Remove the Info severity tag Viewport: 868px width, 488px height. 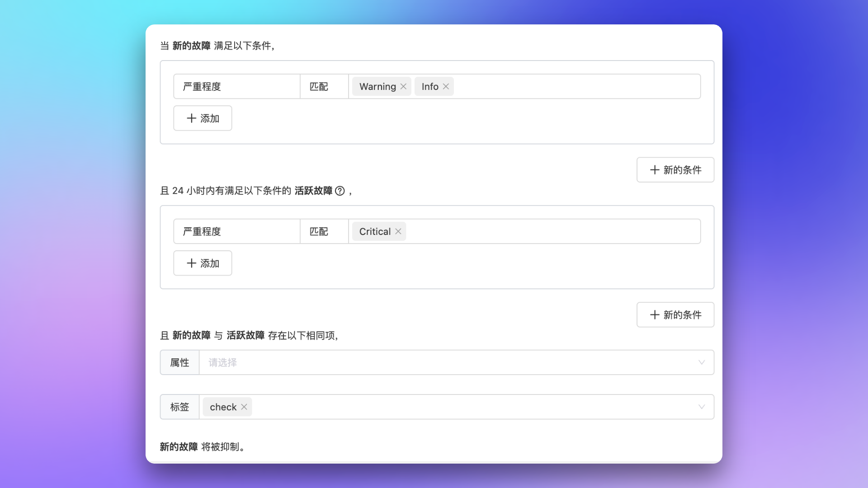coord(446,86)
